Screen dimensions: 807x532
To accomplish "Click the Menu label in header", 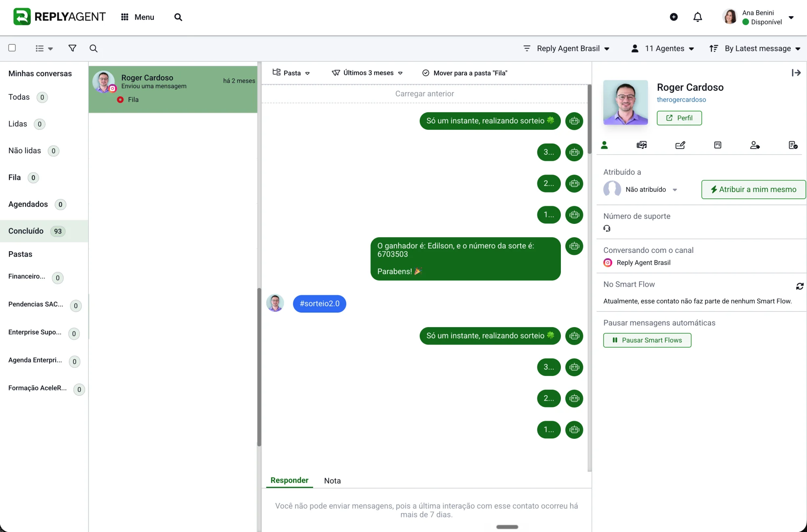I will coord(144,17).
